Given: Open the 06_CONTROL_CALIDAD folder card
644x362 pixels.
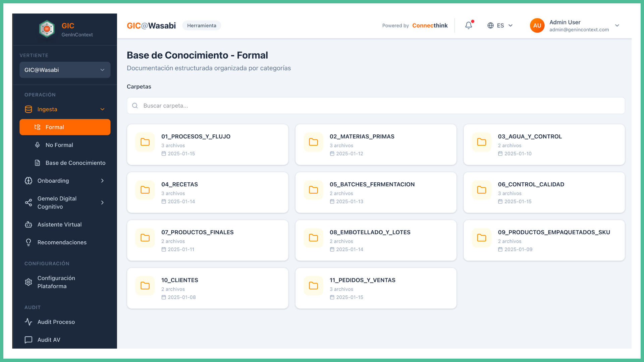Looking at the screenshot, I should tap(544, 192).
